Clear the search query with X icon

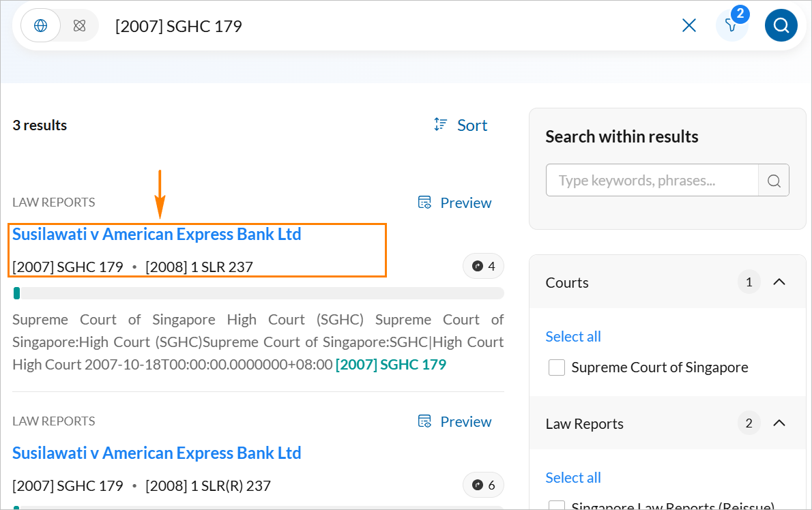[689, 26]
